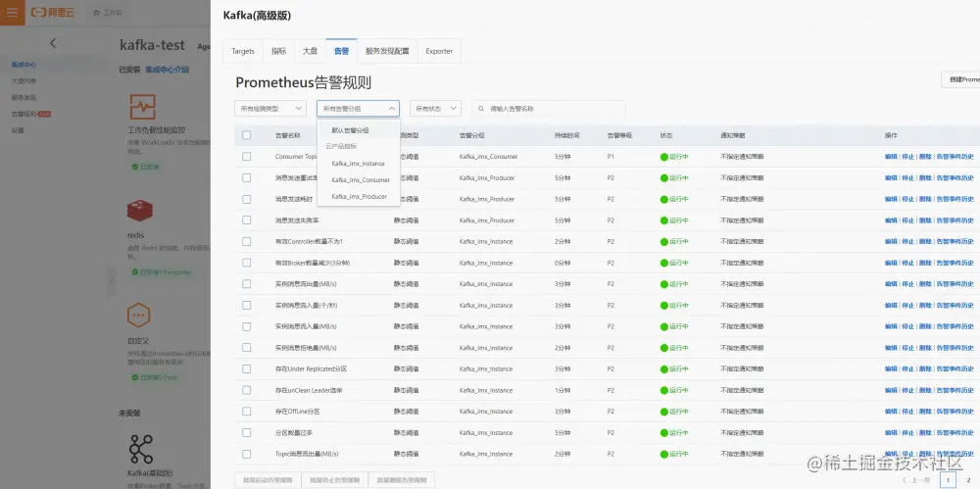Open 设置 in the left sidebar
Image resolution: width=980 pixels, height=489 pixels.
click(x=18, y=130)
